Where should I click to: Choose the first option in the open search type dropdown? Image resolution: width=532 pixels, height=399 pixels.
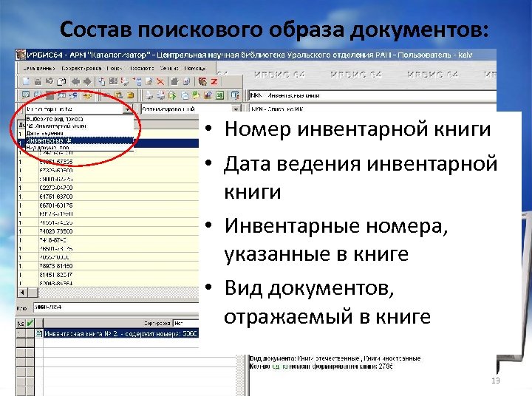coord(80,119)
